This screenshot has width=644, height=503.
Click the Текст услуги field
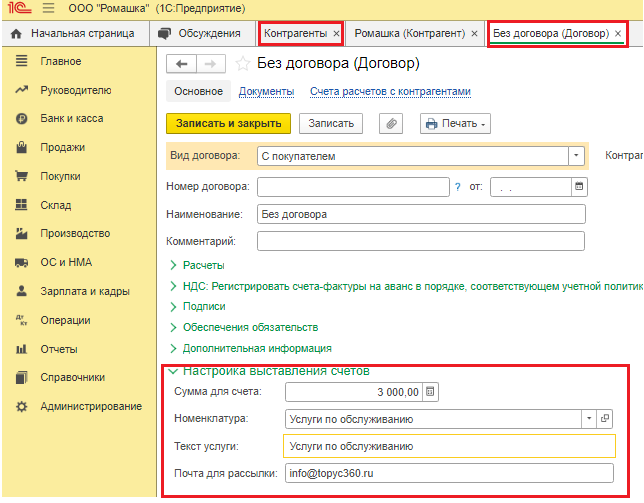coord(449,446)
